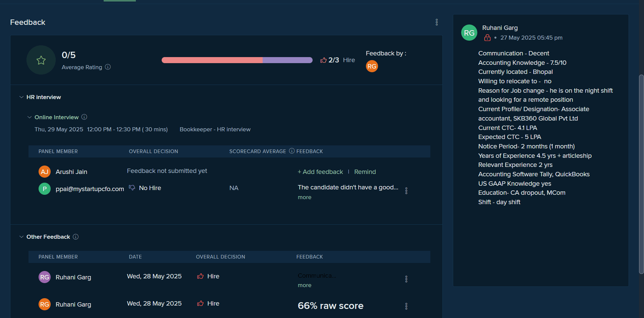The height and width of the screenshot is (318, 644).
Task: Open options menu for ppai@mystartupcfo.com feedback
Action: click(x=406, y=191)
